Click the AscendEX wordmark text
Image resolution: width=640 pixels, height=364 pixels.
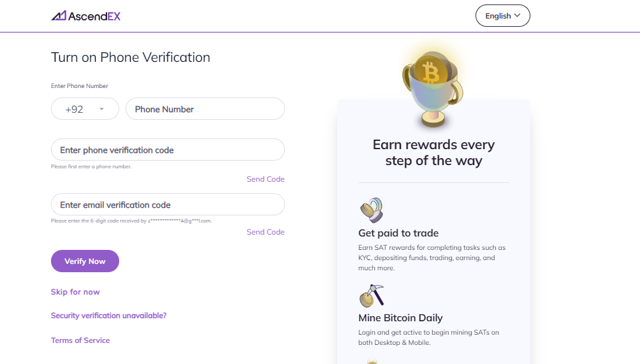click(x=94, y=17)
